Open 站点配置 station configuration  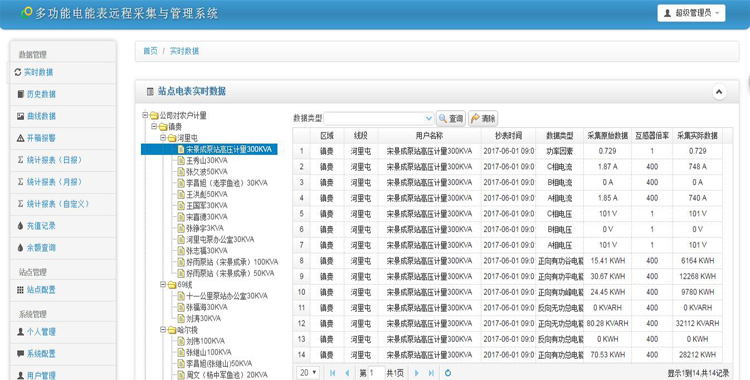click(41, 290)
